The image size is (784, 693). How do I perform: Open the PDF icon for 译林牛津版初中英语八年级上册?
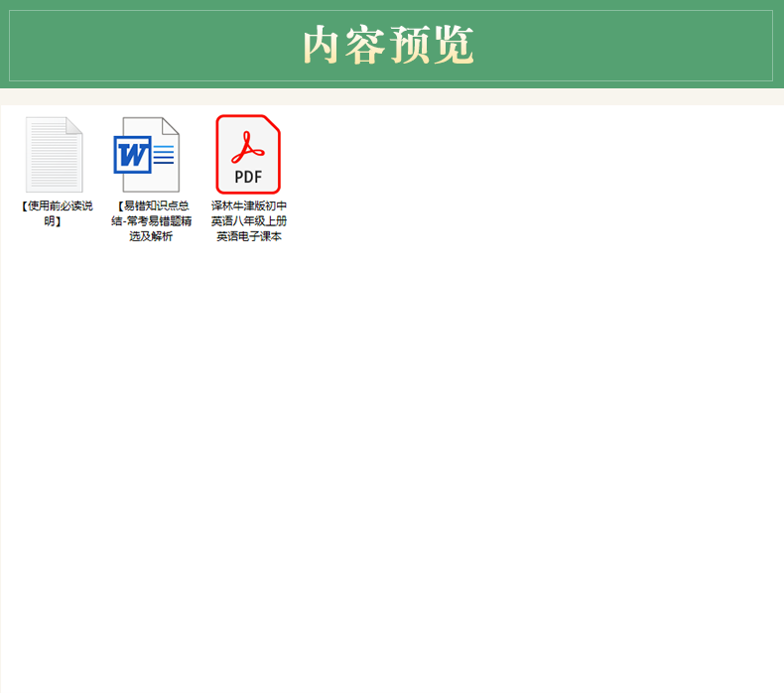tap(248, 155)
